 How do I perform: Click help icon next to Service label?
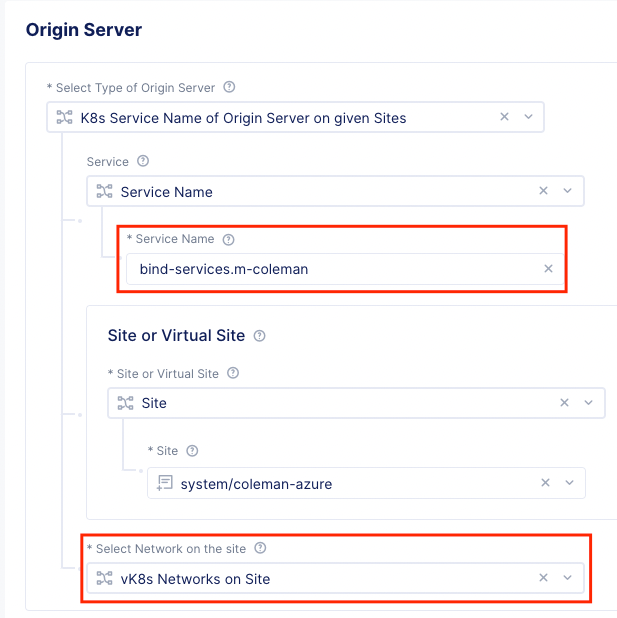click(x=142, y=161)
